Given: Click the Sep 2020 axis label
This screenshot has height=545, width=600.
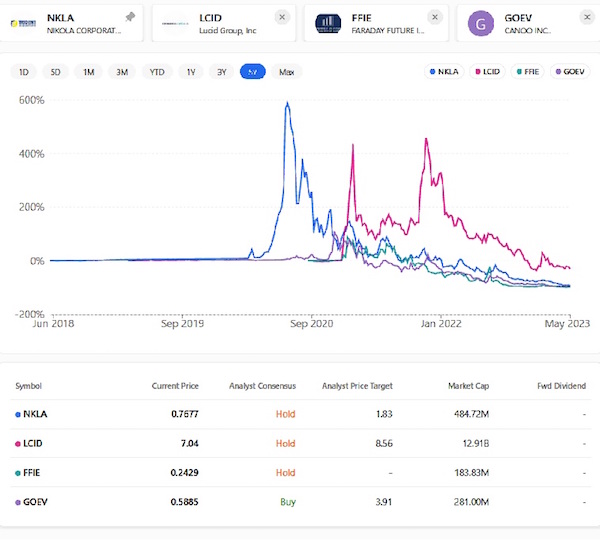Looking at the screenshot, I should (311, 324).
